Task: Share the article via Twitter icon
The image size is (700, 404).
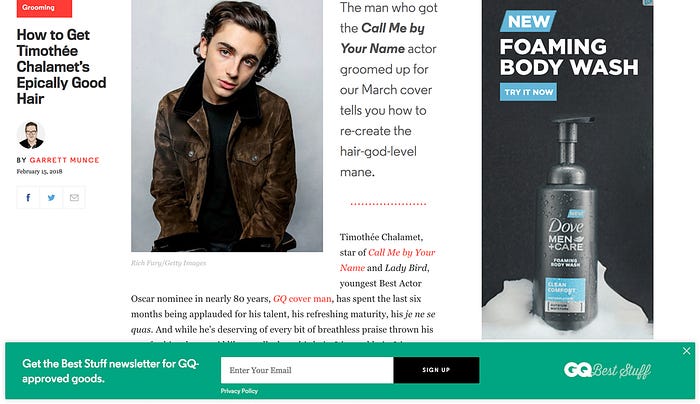Action: pos(51,197)
